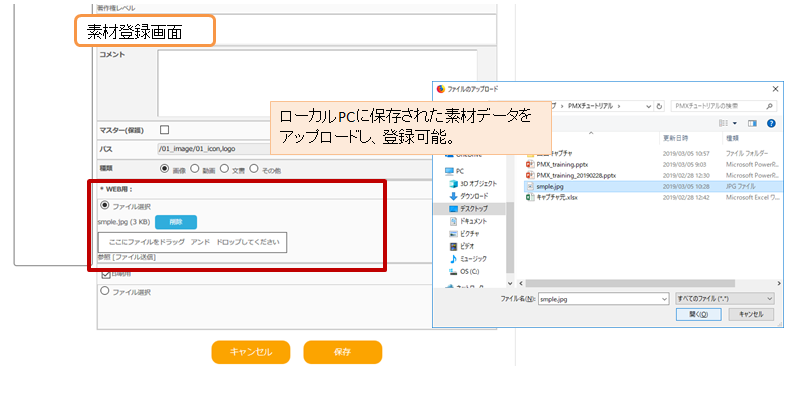Toggle the マスター(保護) checkbox

(x=164, y=129)
